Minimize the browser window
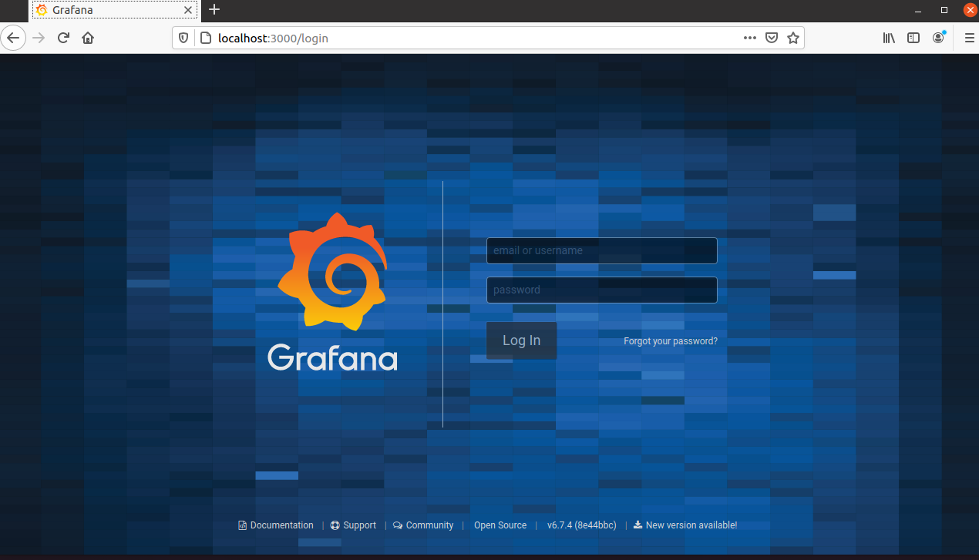The width and height of the screenshot is (979, 560). pos(917,10)
